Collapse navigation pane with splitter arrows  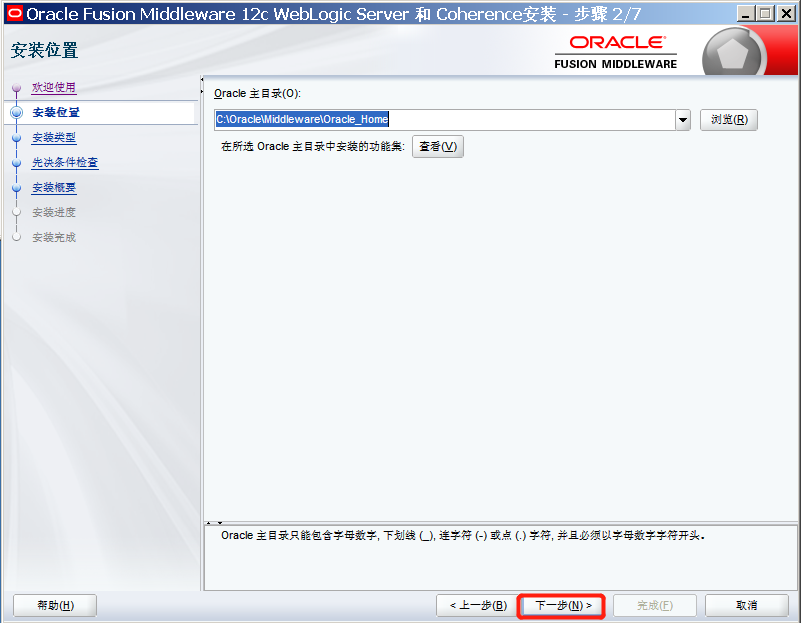[x=202, y=85]
